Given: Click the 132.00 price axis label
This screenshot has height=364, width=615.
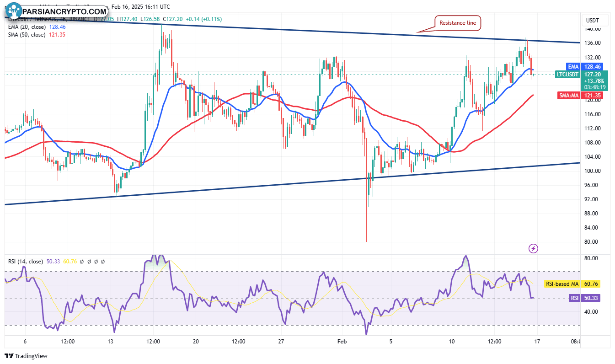Looking at the screenshot, I should pyautogui.click(x=593, y=57).
